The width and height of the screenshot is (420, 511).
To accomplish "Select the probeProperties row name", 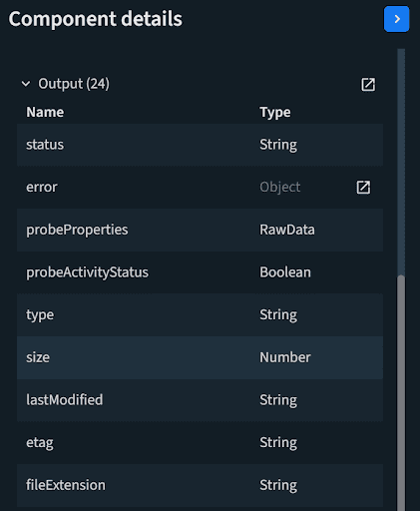I will tap(77, 230).
